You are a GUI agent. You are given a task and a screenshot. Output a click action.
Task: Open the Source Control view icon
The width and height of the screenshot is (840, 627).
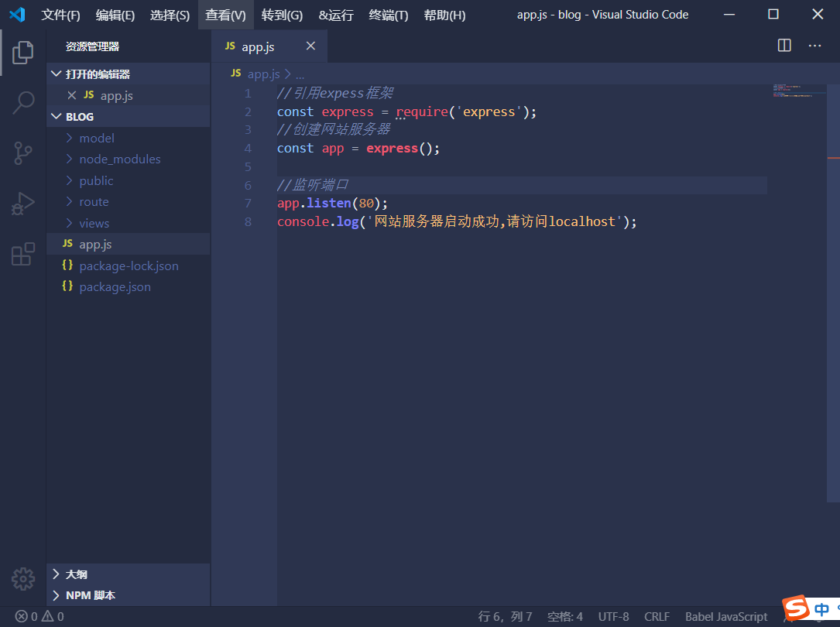tap(23, 153)
